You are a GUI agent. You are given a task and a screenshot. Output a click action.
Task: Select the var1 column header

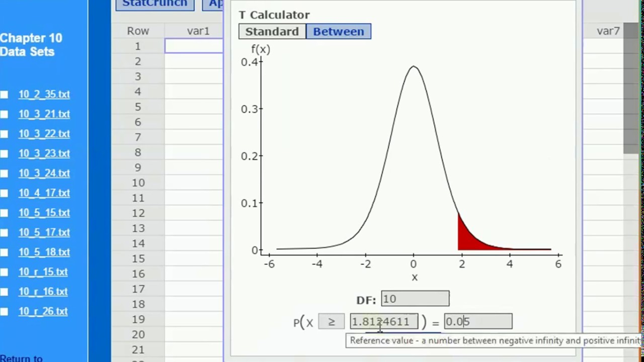(x=194, y=31)
